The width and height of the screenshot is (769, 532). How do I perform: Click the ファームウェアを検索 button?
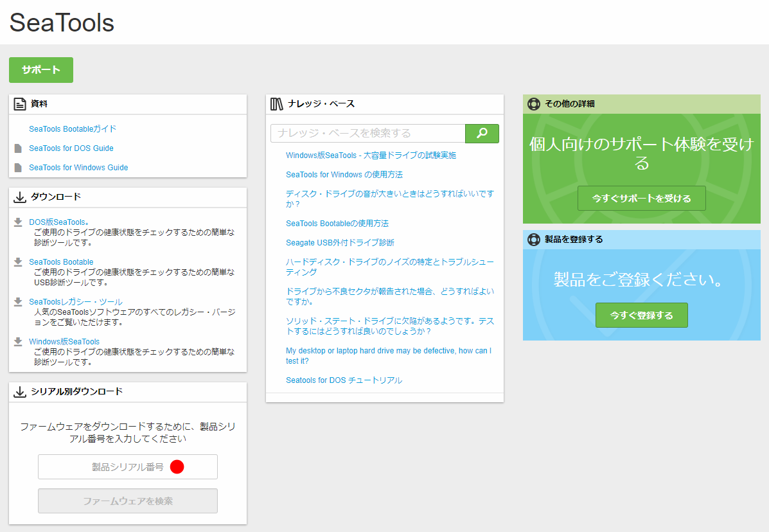tap(127, 501)
